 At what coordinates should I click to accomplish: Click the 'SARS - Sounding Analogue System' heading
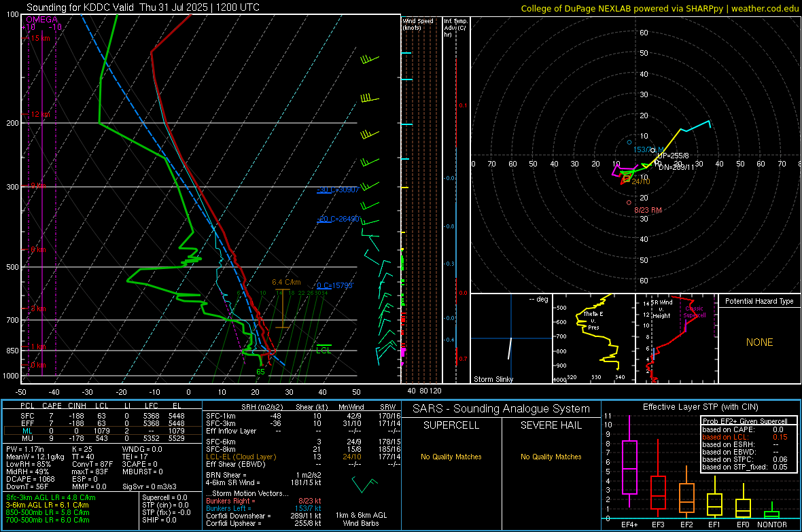click(502, 409)
